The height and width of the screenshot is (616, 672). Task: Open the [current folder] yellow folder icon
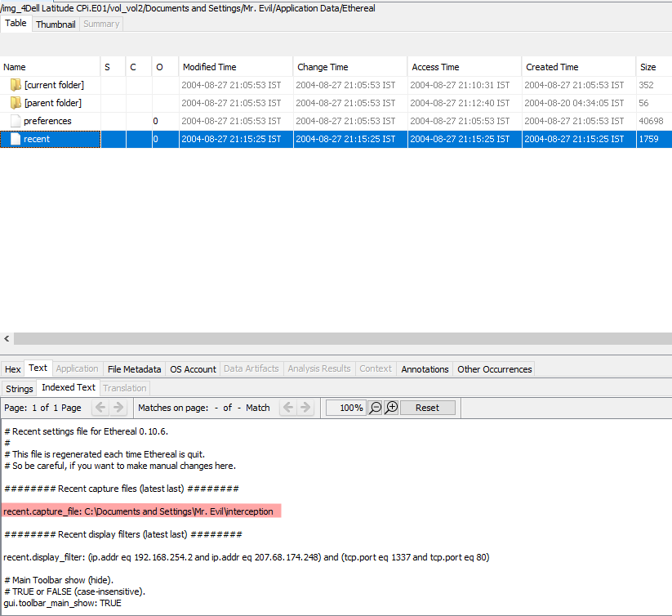(16, 84)
